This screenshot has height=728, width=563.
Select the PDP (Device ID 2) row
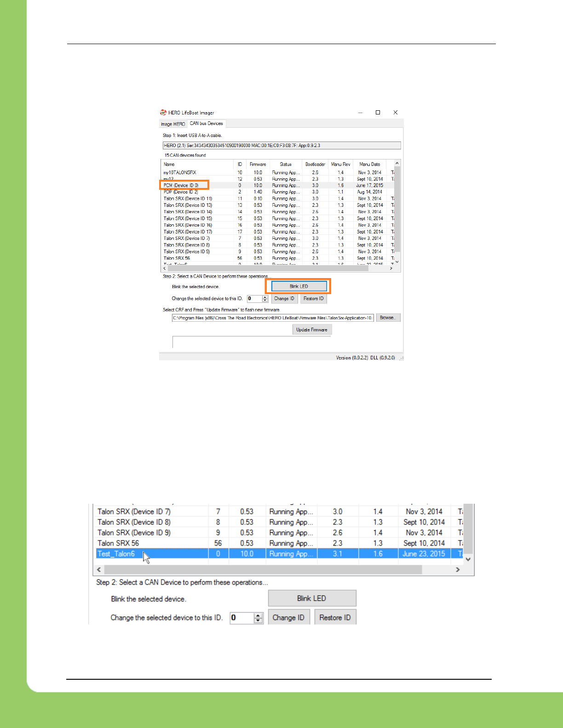278,192
